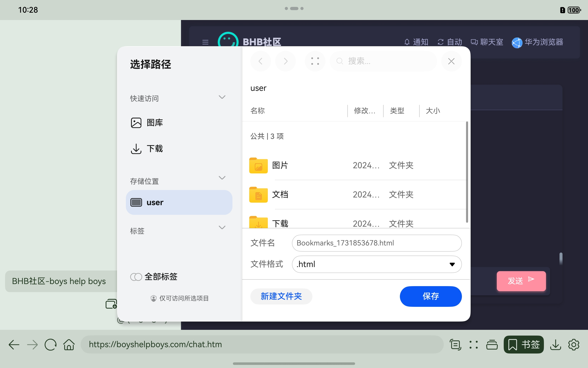The image size is (588, 368).
Task: Open browser downloads icon
Action: (x=556, y=345)
